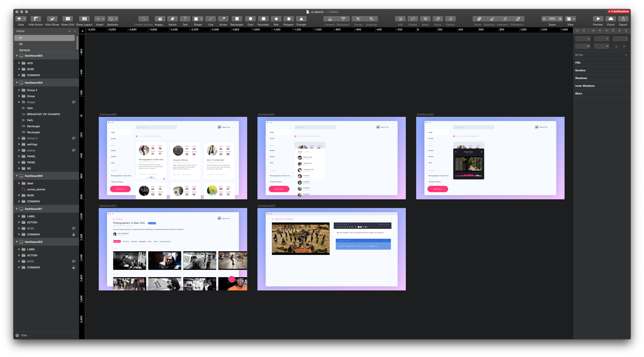Open the View dropdown
Viewport: 644px width, 357px height.
click(570, 19)
